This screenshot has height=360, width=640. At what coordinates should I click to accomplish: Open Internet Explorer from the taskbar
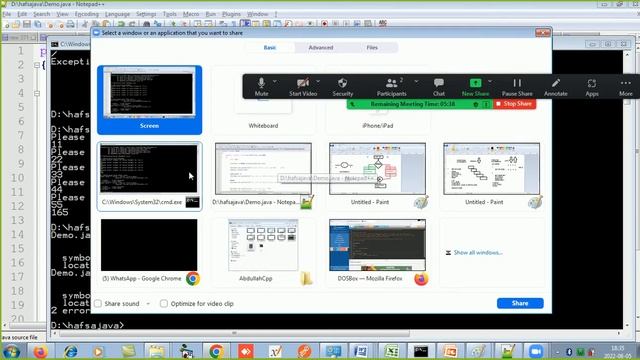point(71,351)
